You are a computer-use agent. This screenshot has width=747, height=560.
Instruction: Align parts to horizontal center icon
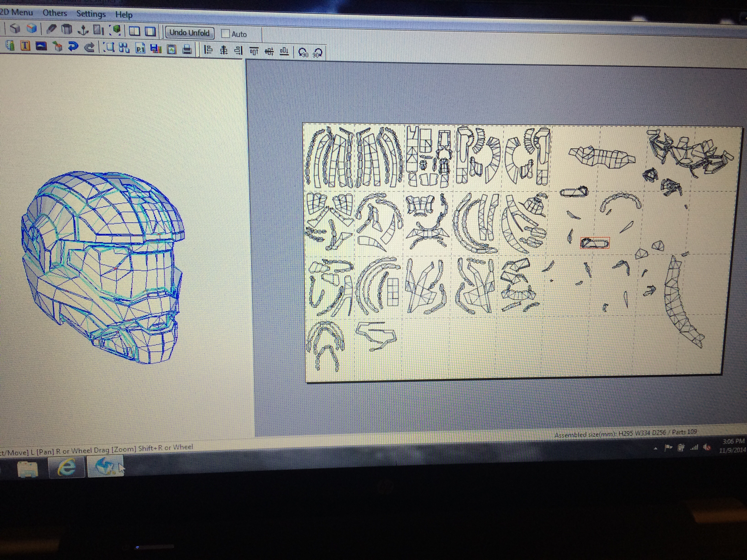pyautogui.click(x=224, y=50)
